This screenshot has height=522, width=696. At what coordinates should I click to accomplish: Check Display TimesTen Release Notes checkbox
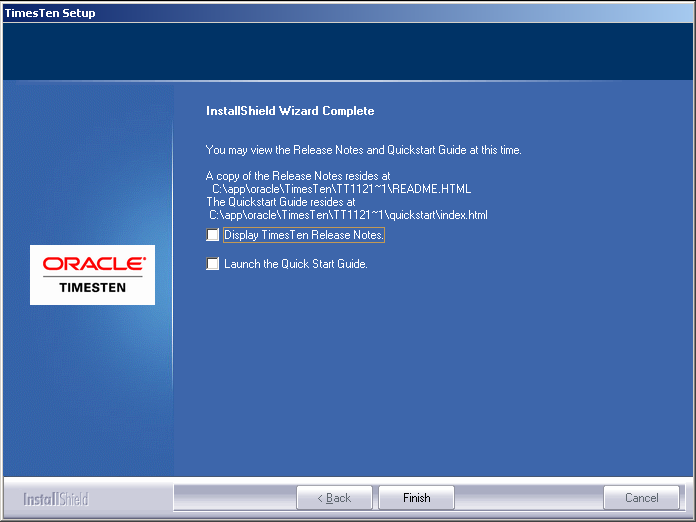pos(213,234)
